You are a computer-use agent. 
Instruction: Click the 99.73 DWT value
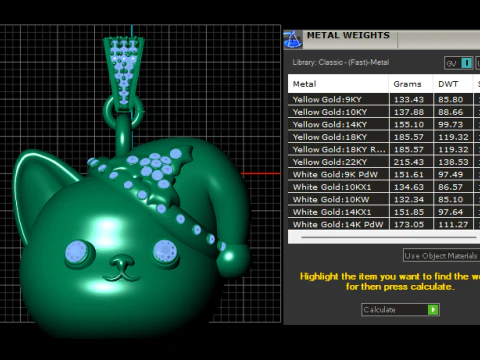451,125
